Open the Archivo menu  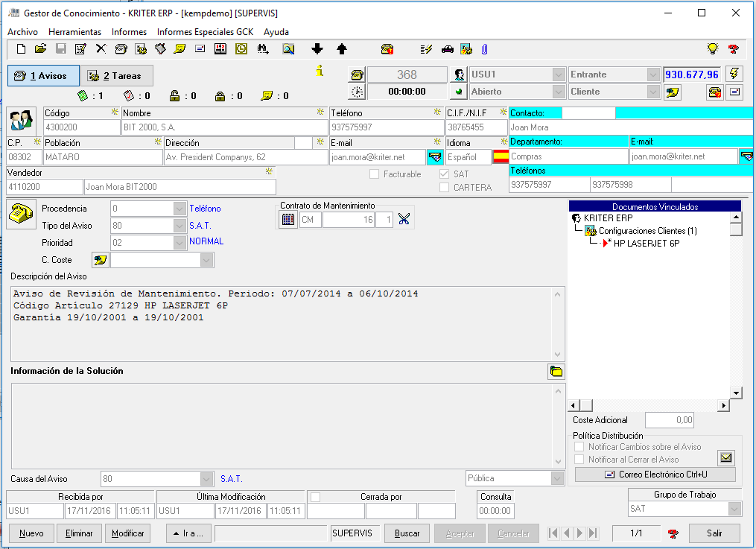click(22, 32)
